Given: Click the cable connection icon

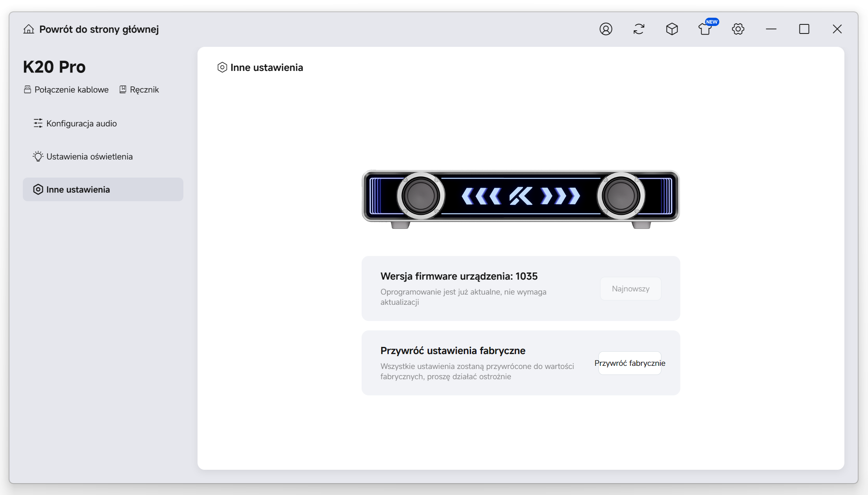Looking at the screenshot, I should coord(27,89).
